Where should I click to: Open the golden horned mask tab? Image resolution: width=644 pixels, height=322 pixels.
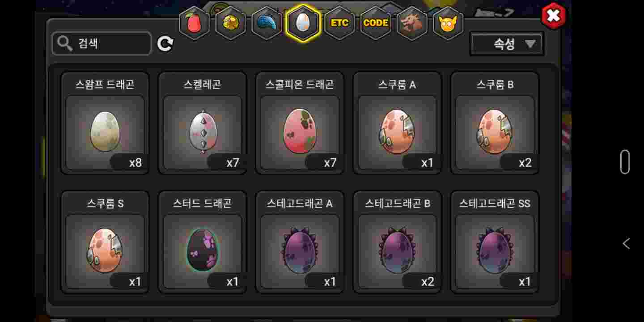tap(448, 23)
